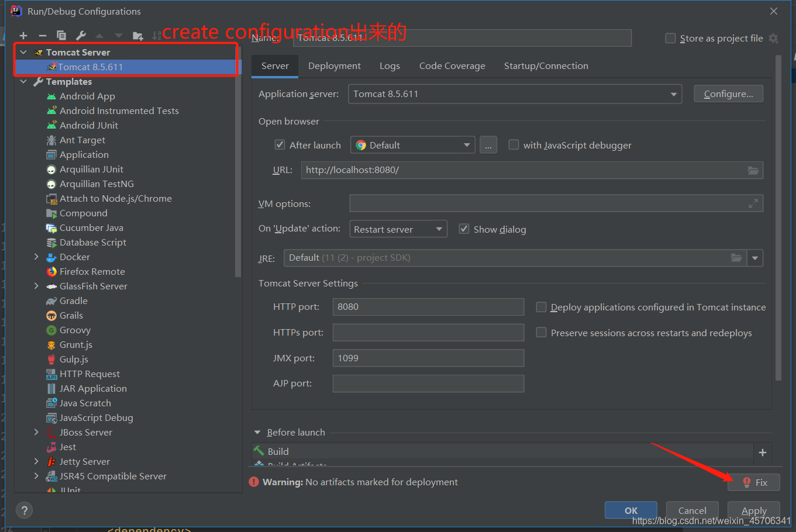Open gear icon beside Store as project file

pos(774,38)
